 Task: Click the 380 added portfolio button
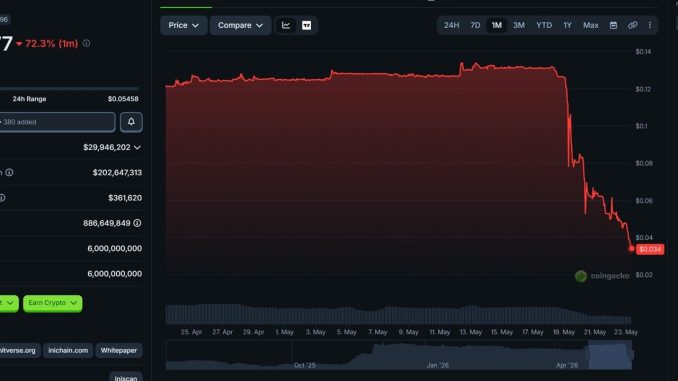pos(57,122)
